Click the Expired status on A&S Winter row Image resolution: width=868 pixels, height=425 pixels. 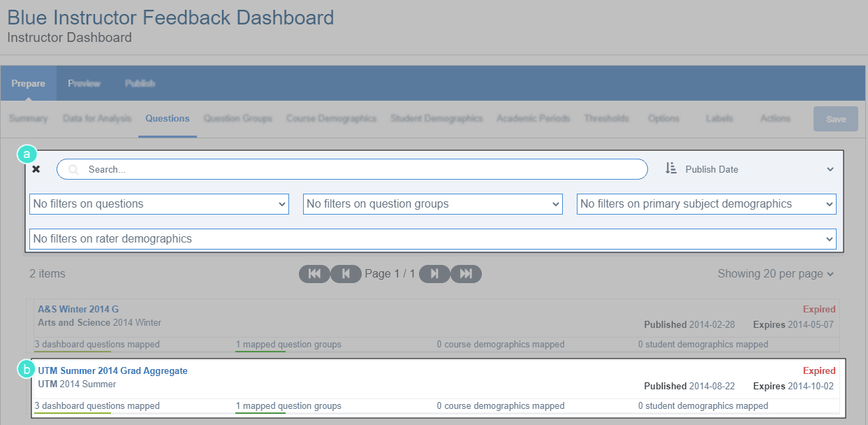tap(819, 309)
